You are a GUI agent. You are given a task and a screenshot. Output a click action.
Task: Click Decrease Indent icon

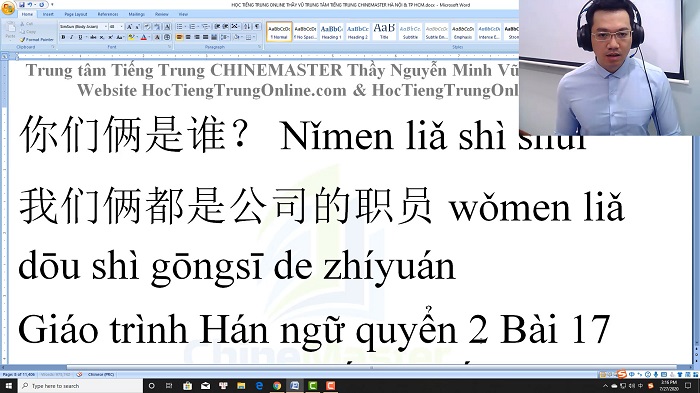coord(217,27)
